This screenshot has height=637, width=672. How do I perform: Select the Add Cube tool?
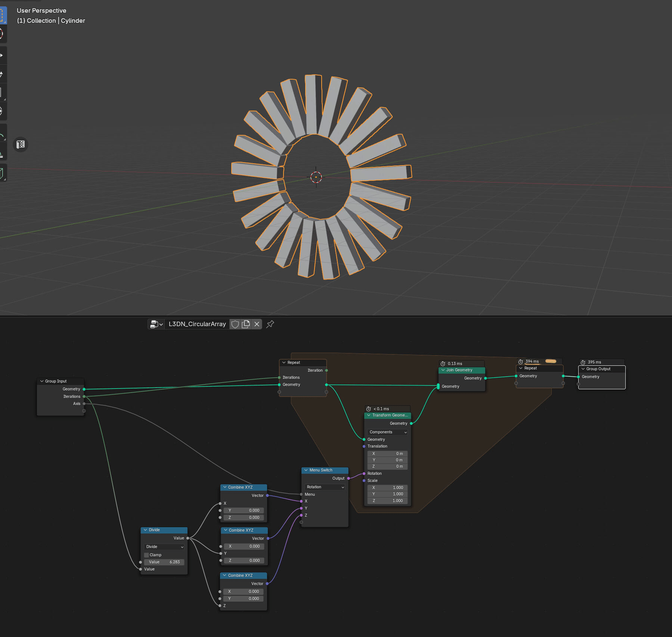[2, 173]
